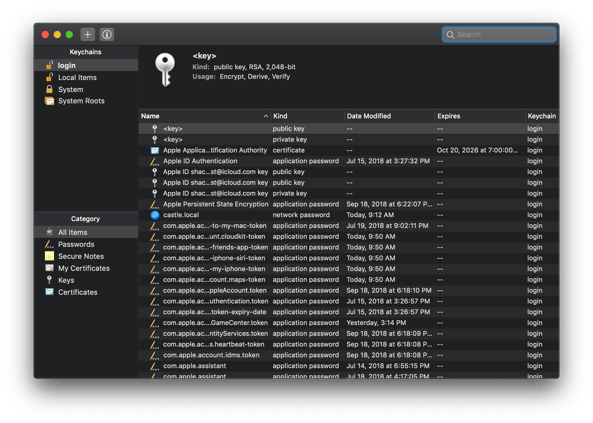Select the Apple Applica...tification Authority certificate row

point(349,150)
